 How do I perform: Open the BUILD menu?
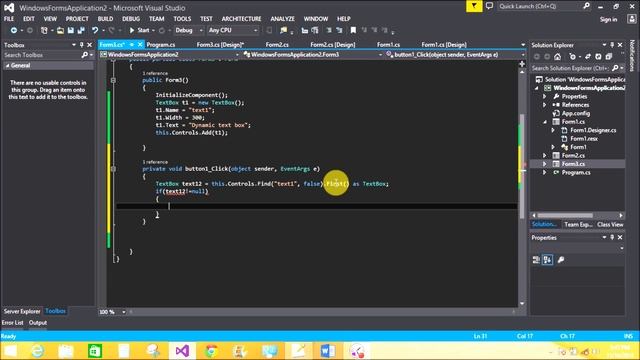tap(105, 19)
